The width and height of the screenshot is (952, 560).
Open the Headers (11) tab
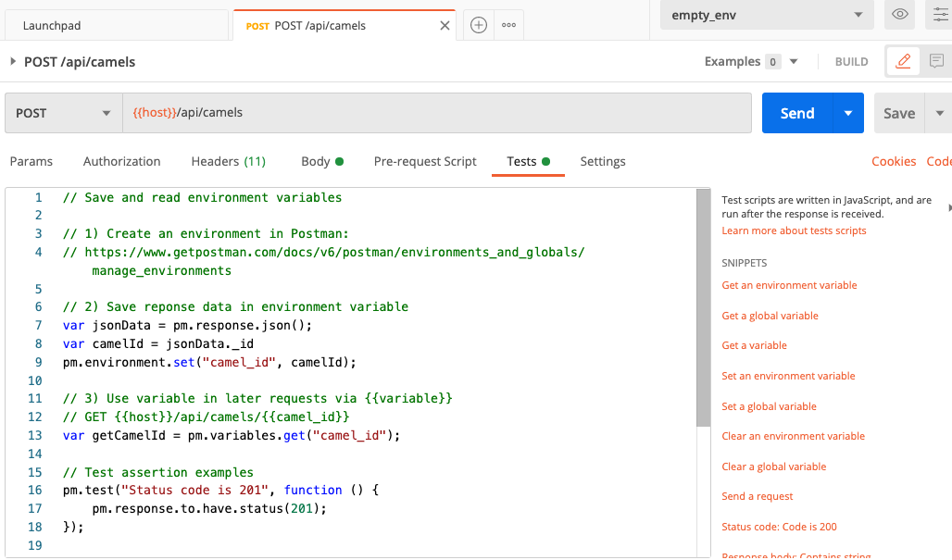pyautogui.click(x=229, y=161)
